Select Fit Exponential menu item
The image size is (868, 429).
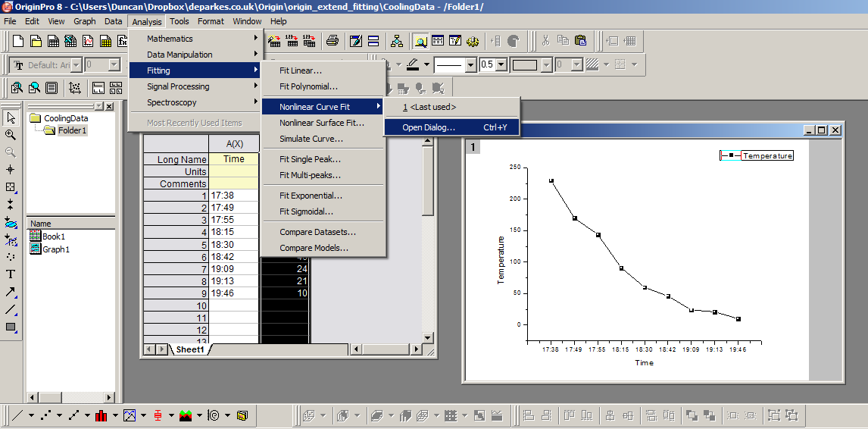point(311,196)
